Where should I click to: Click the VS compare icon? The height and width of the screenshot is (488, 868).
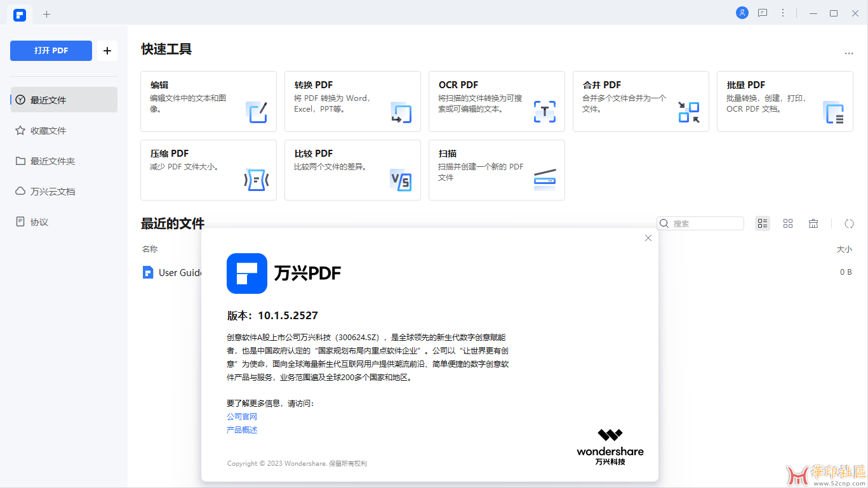pyautogui.click(x=401, y=180)
